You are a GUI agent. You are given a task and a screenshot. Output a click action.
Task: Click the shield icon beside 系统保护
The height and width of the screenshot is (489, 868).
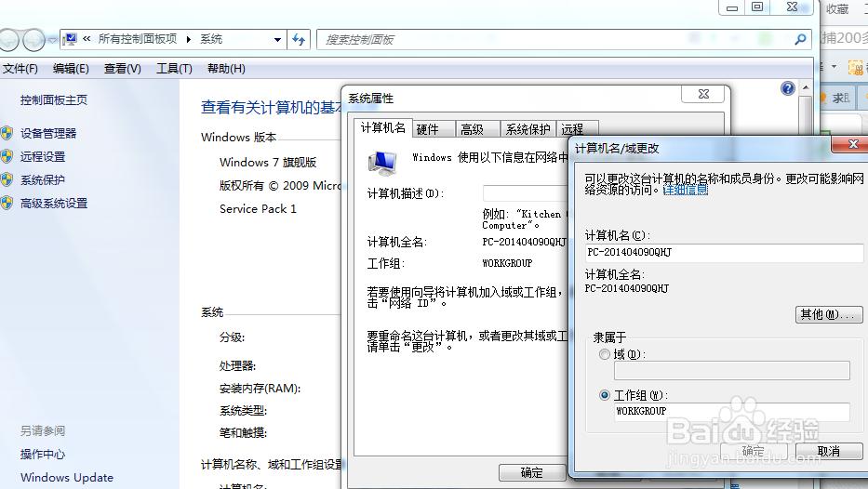tap(7, 179)
